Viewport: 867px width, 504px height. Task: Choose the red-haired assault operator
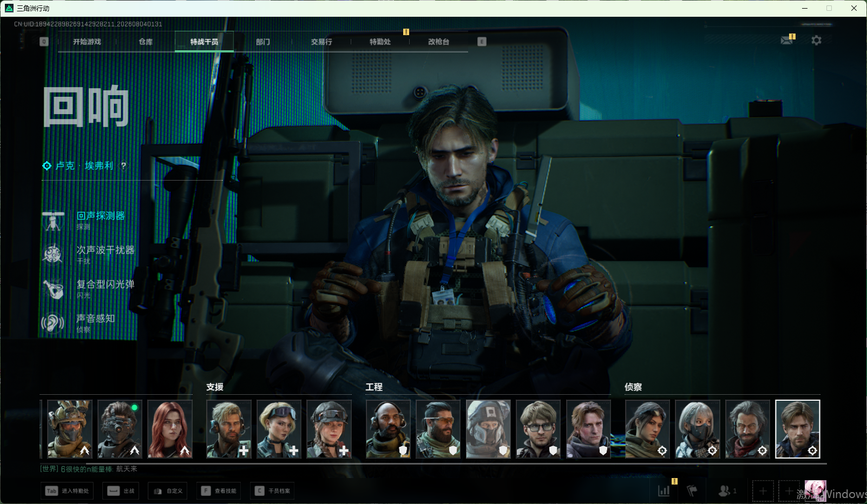tap(170, 429)
